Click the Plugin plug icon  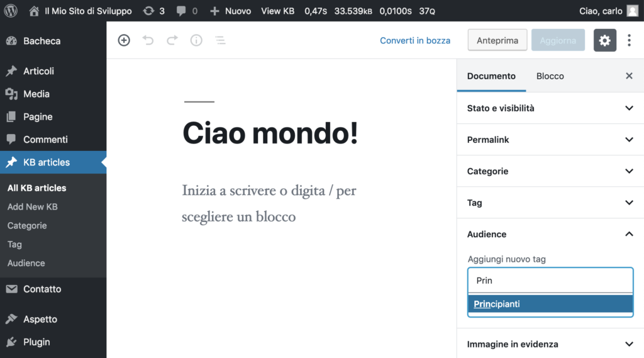[11, 342]
